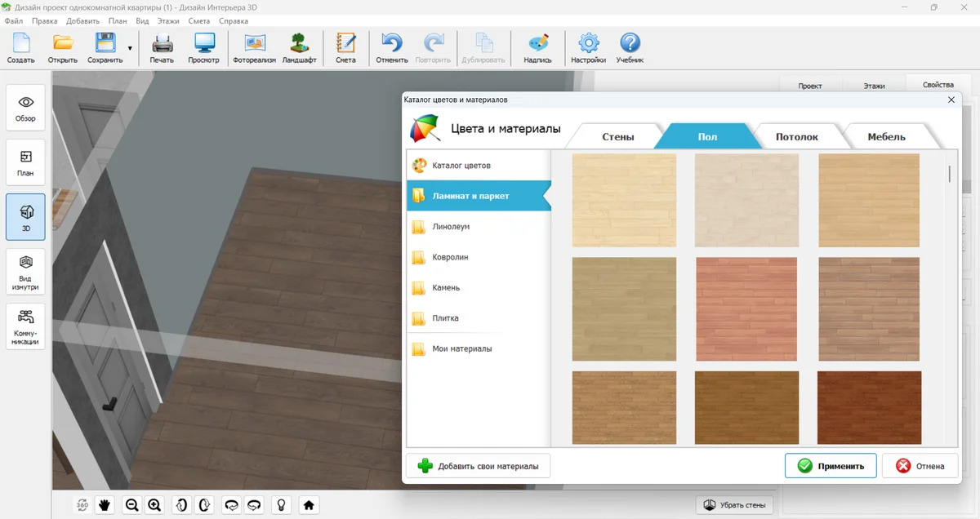Open the Учебник help tutorial
980x519 pixels.
630,48
